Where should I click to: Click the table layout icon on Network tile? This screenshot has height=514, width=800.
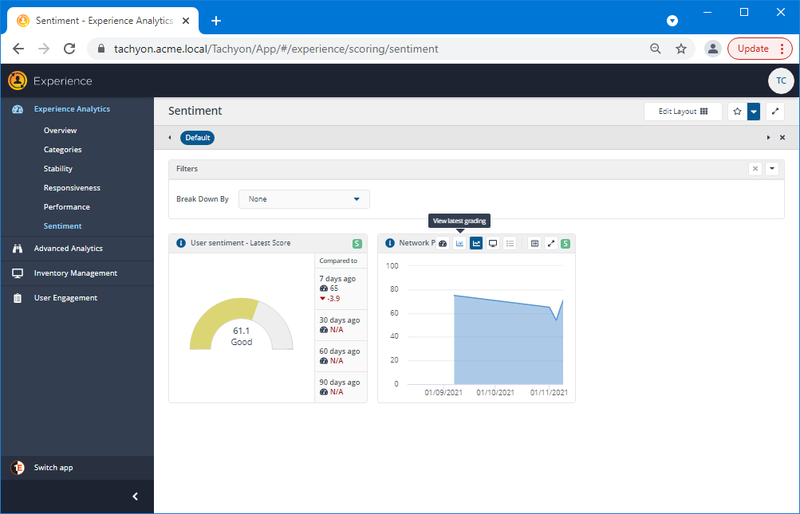pyautogui.click(x=534, y=244)
